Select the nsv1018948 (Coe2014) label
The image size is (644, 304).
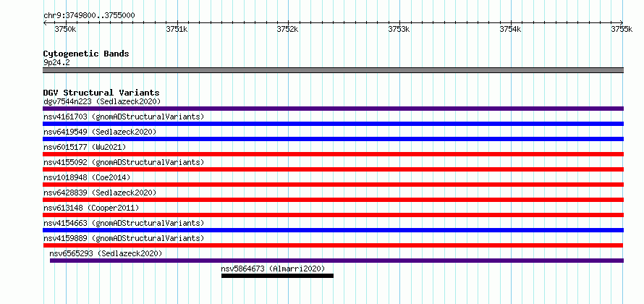(x=87, y=177)
